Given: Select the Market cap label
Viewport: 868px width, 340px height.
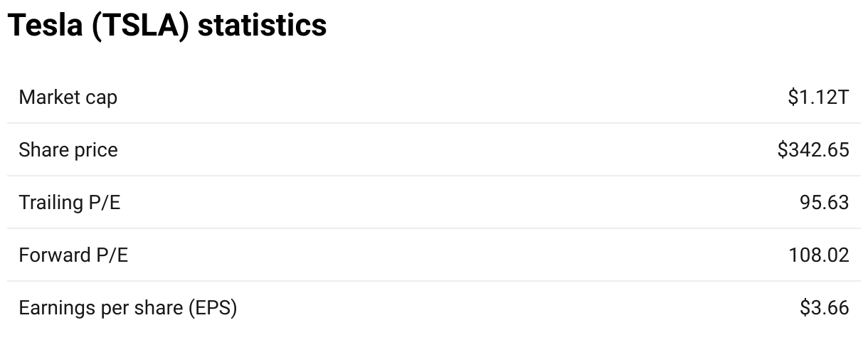Looking at the screenshot, I should tap(68, 97).
